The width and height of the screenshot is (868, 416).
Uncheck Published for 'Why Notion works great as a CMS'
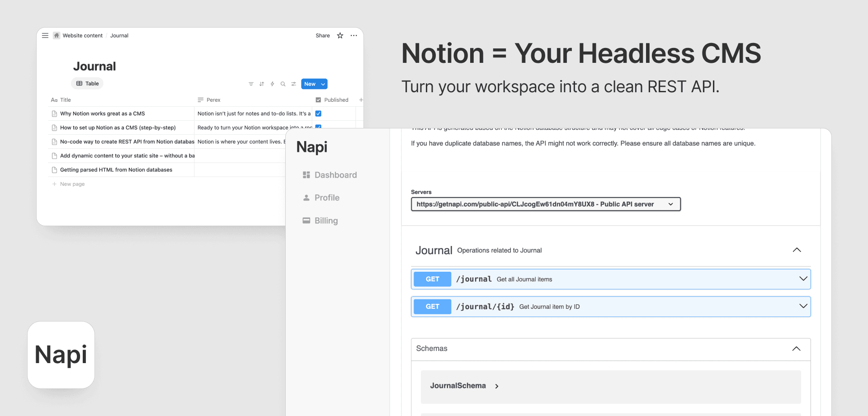point(318,114)
